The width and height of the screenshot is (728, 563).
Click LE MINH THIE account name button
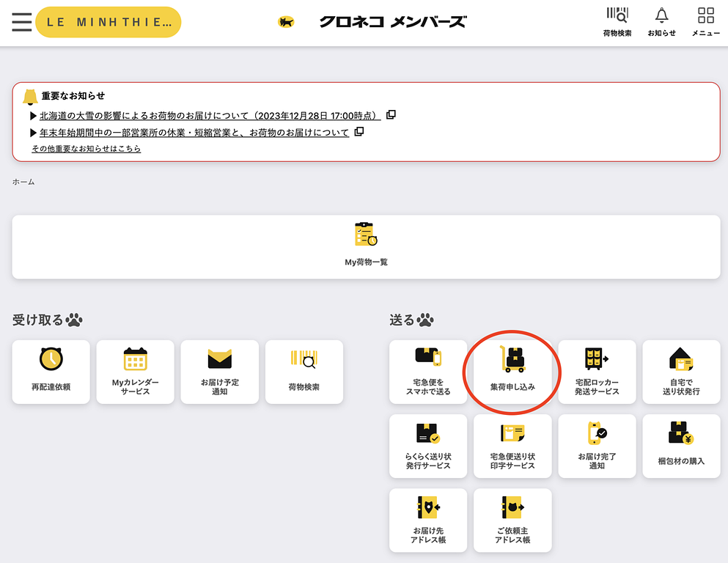click(108, 23)
